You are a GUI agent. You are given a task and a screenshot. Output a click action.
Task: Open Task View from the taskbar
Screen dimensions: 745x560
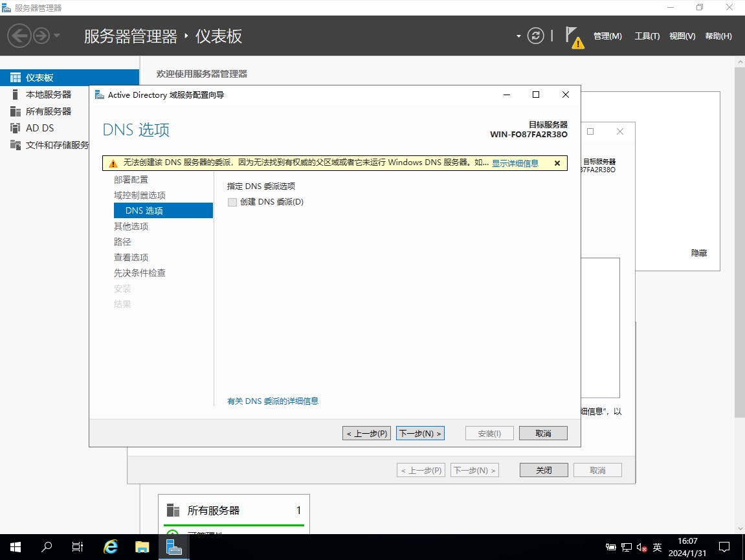(78, 547)
